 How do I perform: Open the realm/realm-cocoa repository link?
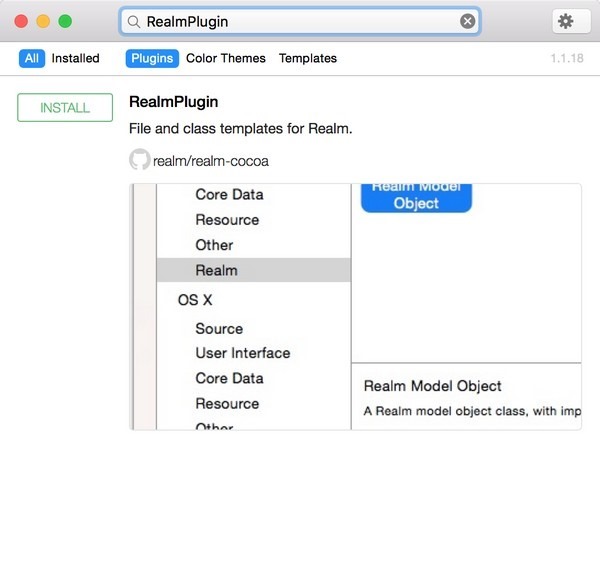tap(210, 161)
